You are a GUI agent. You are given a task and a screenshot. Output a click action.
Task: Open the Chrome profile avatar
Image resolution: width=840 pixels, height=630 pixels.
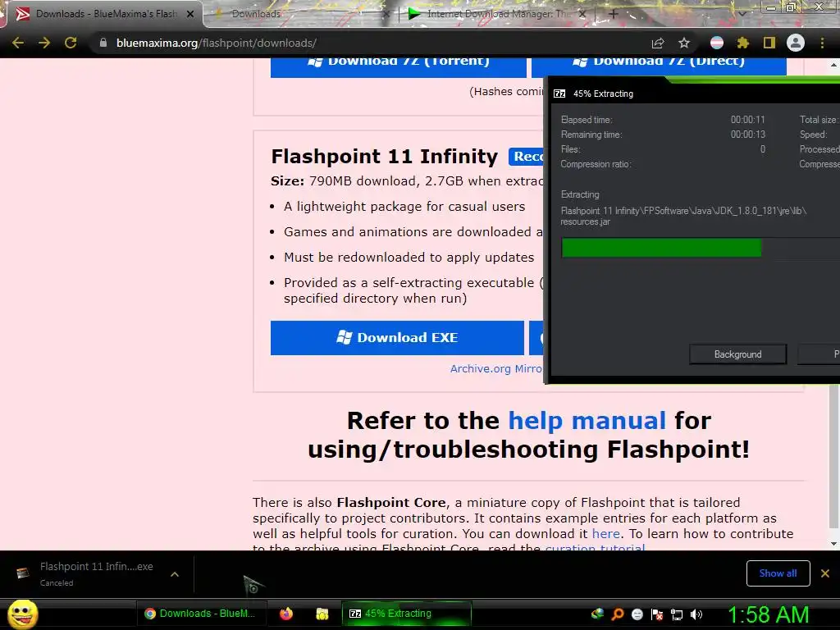(796, 43)
